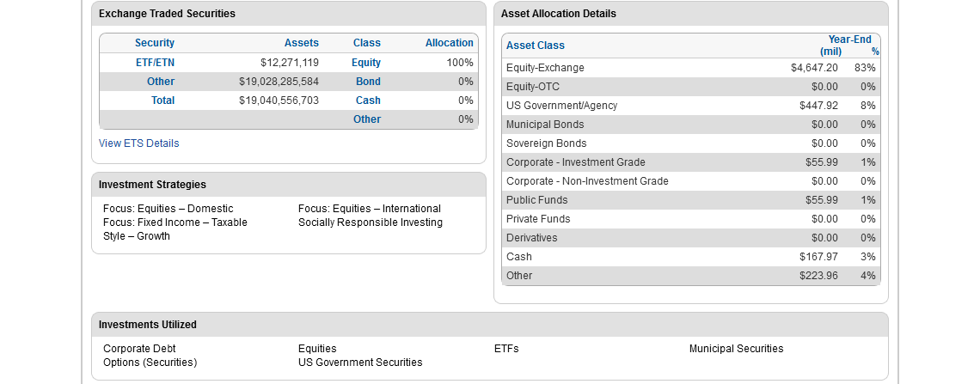Open the View ETS Details link
The width and height of the screenshot is (980, 384).
click(139, 143)
